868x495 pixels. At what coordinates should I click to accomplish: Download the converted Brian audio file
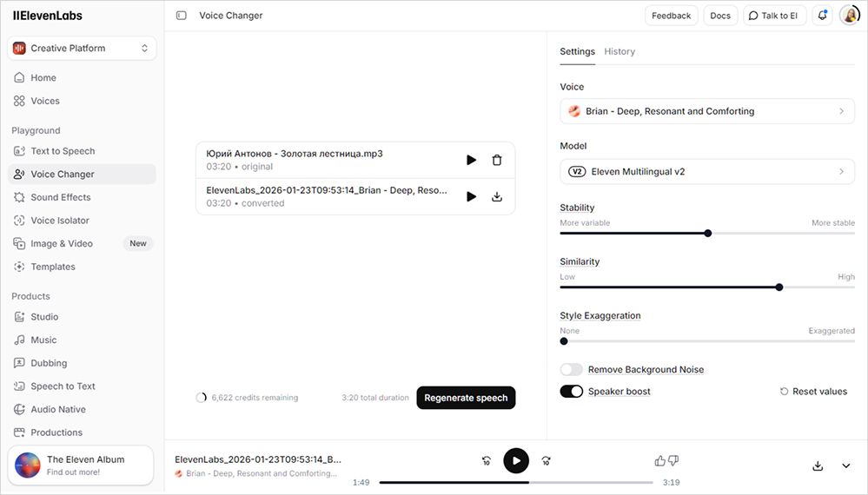(x=497, y=196)
